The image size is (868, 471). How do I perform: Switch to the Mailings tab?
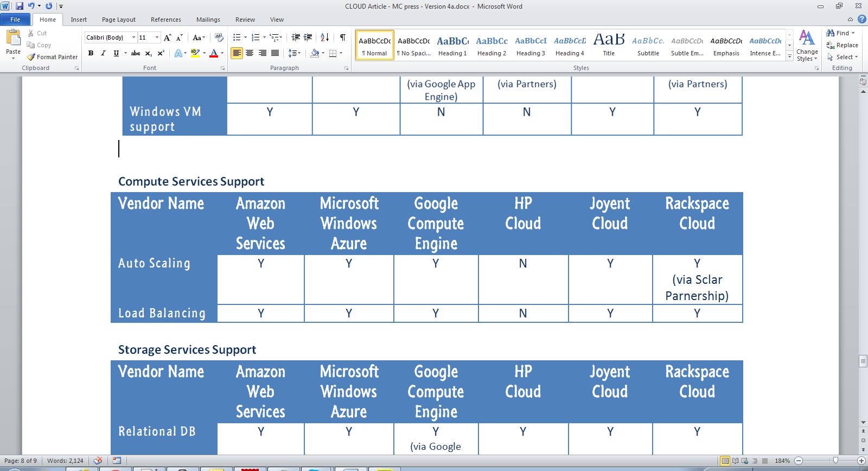pos(208,20)
